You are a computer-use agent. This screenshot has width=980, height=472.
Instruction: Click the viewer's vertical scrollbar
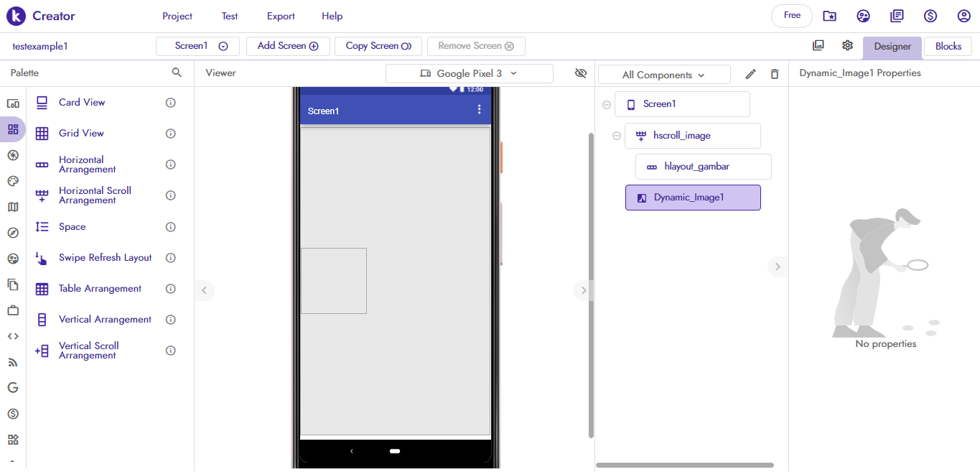590,280
